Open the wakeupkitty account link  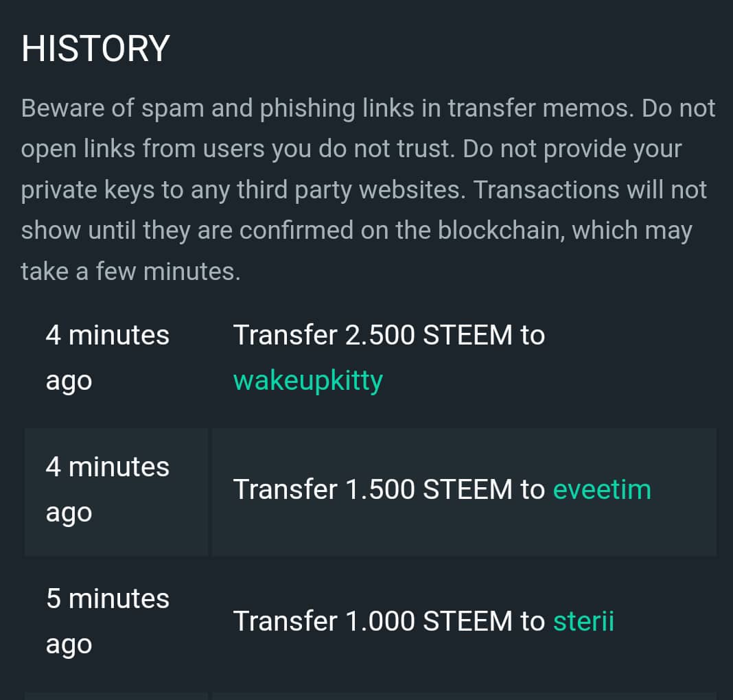pyautogui.click(x=307, y=380)
